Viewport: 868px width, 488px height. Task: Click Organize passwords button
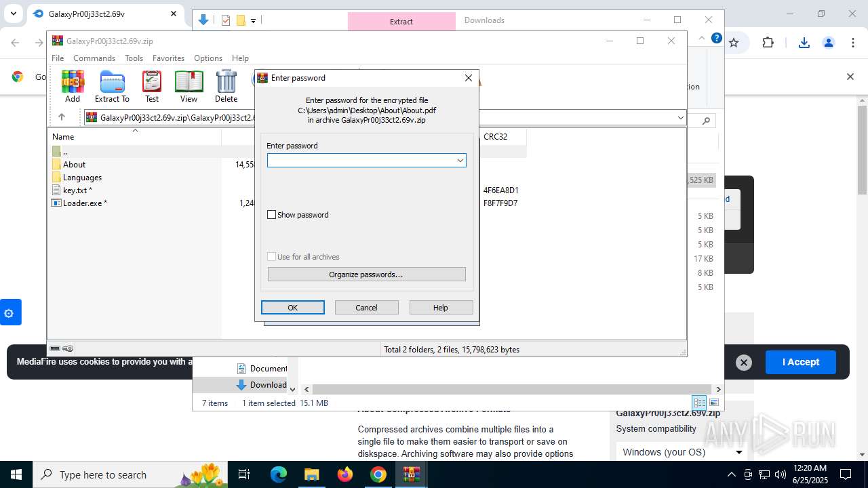[x=366, y=274]
